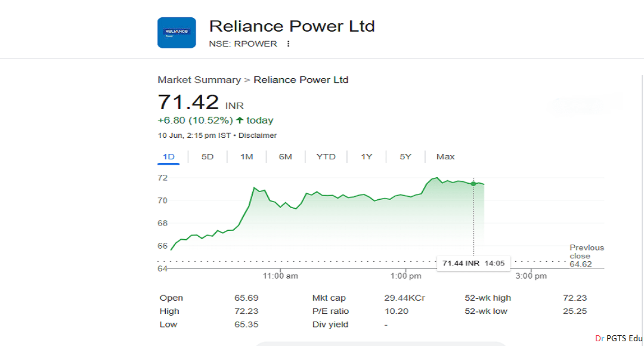
Task: Click the High value in the left stats column
Action: click(x=246, y=311)
